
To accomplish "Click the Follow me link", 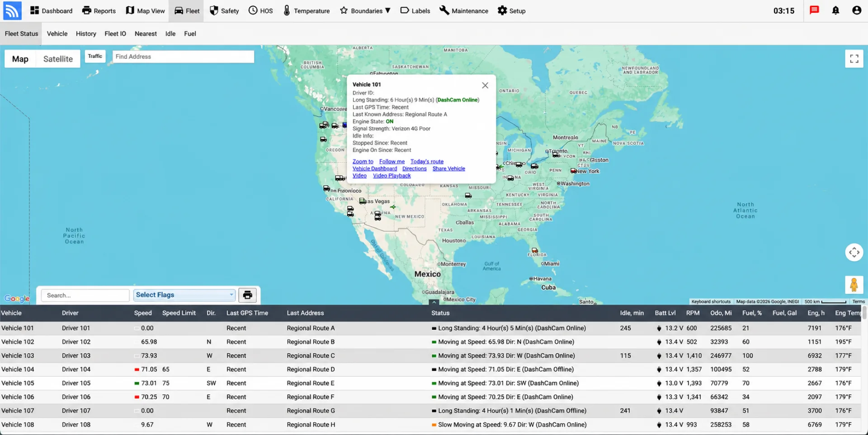I will (392, 161).
